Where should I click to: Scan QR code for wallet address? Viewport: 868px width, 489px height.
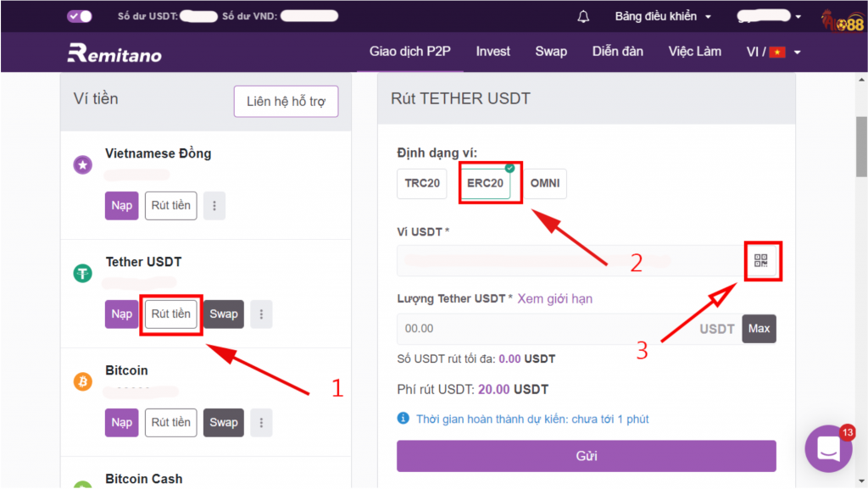pyautogui.click(x=761, y=260)
